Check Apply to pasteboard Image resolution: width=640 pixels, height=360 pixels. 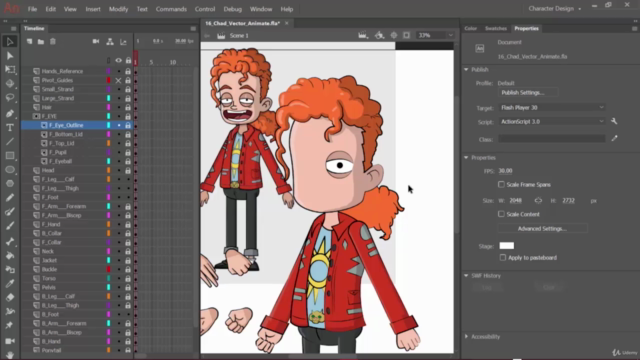(503, 258)
